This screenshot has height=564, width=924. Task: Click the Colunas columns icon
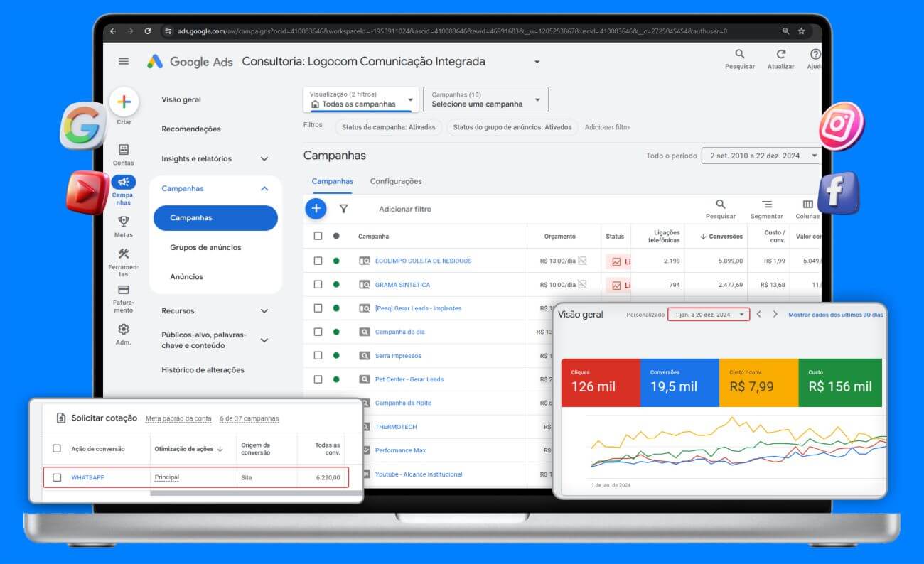point(808,204)
